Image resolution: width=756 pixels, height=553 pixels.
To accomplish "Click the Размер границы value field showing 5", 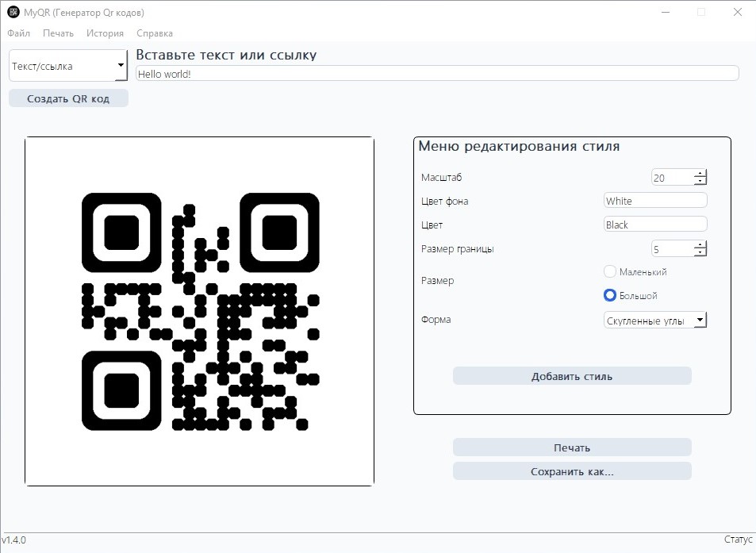I will [673, 249].
